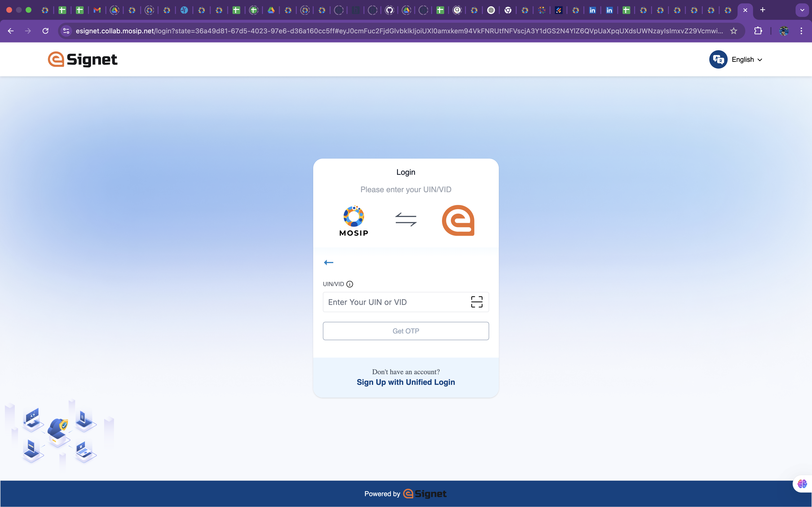Viewport: 812px width, 507px height.
Task: Go back using the blue left arrow
Action: tap(328, 263)
